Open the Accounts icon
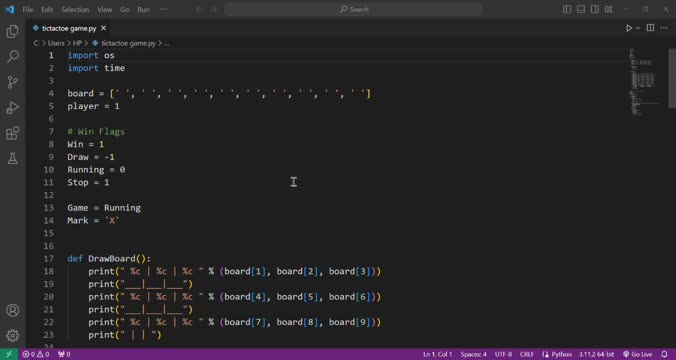Screen dimensions: 676x360 (x=13, y=310)
